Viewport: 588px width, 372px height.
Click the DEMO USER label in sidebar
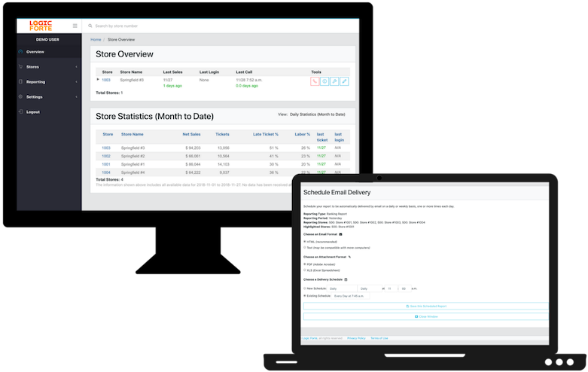coord(47,39)
